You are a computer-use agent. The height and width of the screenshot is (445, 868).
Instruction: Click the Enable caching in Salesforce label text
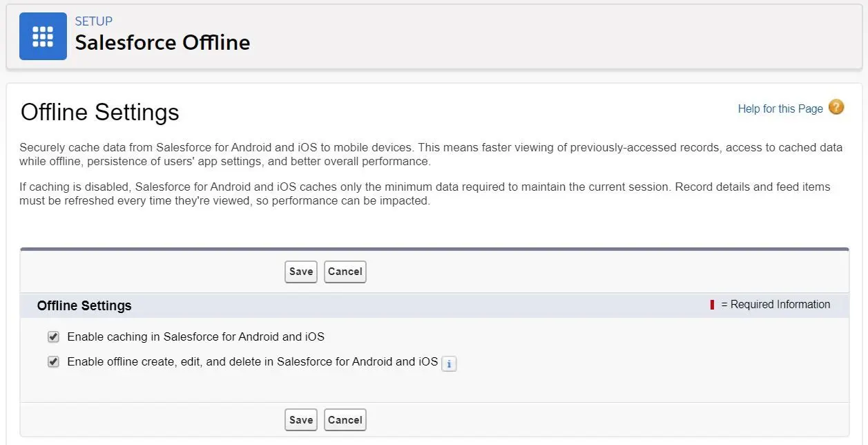(195, 337)
